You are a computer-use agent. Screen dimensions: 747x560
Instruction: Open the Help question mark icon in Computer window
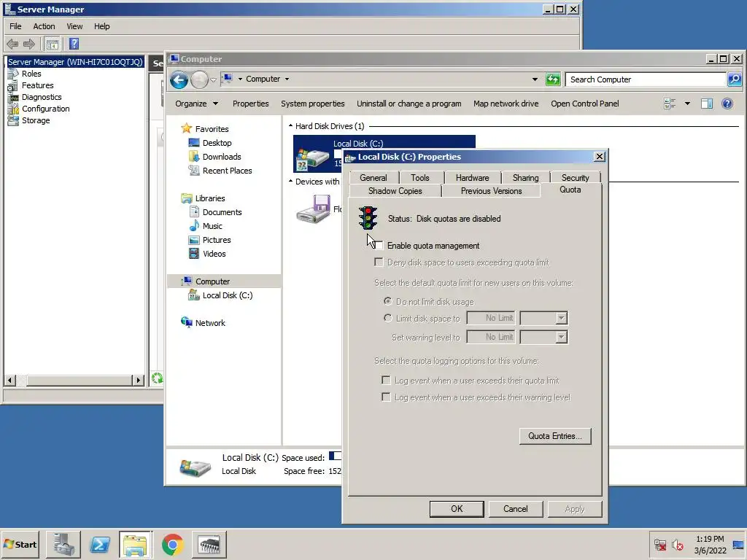(x=727, y=104)
